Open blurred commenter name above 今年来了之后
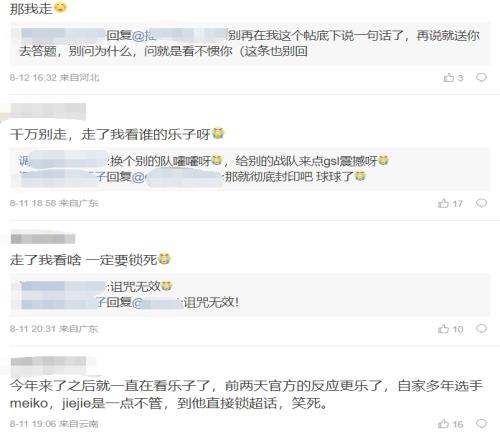 coord(49,364)
